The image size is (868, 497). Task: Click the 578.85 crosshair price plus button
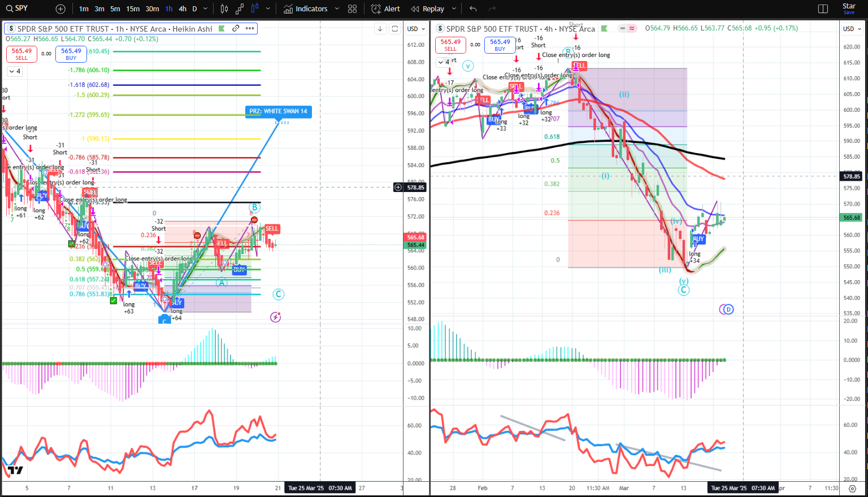[398, 187]
